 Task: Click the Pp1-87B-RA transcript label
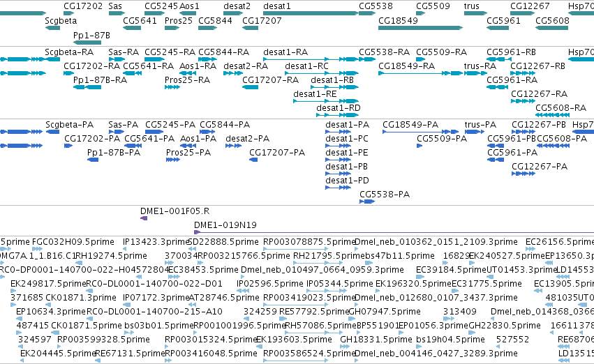pyautogui.click(x=100, y=79)
